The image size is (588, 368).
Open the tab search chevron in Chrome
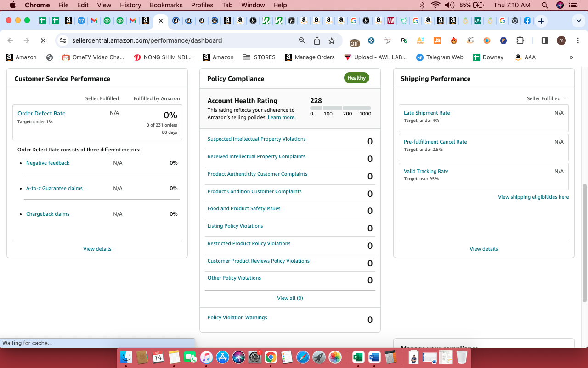point(578,21)
